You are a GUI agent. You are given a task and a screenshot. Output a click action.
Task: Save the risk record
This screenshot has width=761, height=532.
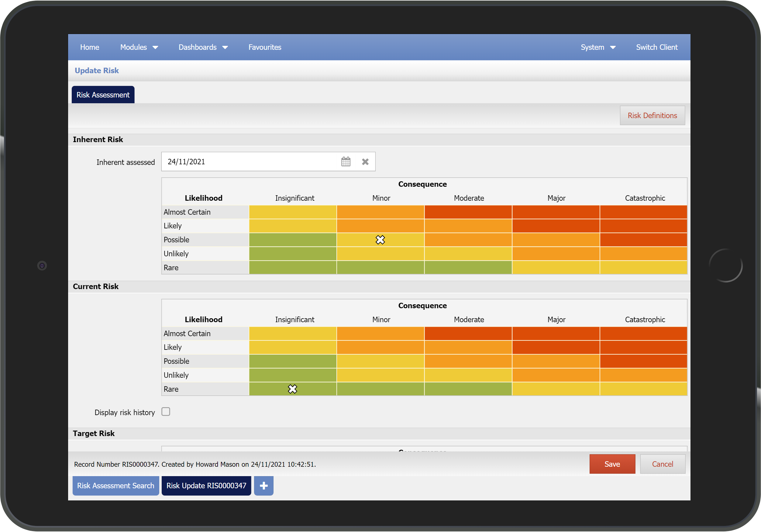coord(612,464)
